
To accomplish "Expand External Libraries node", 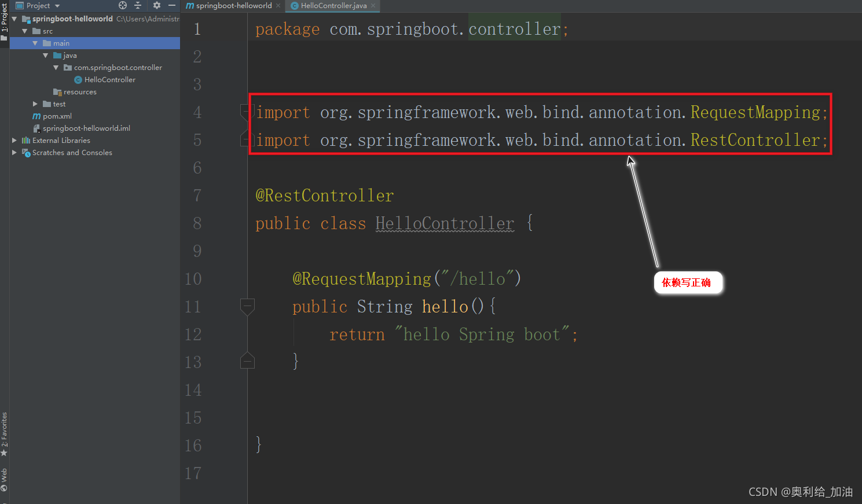I will coord(14,141).
